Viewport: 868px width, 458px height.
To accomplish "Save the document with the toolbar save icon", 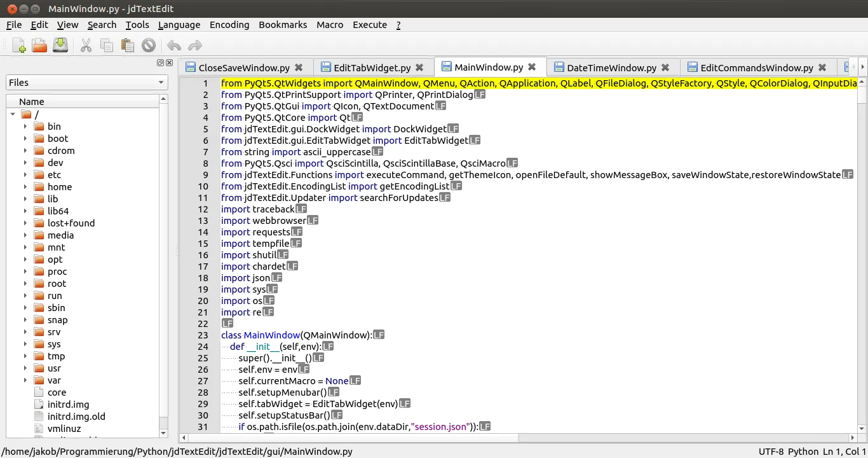I will [60, 45].
